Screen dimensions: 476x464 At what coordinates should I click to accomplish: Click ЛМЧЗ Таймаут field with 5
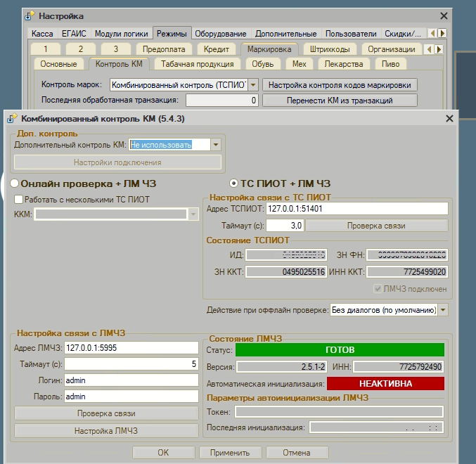coord(131,364)
